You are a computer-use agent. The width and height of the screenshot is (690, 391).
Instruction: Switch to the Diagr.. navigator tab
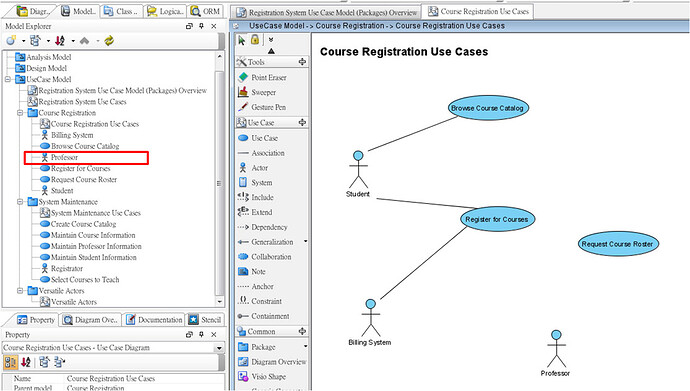34,11
